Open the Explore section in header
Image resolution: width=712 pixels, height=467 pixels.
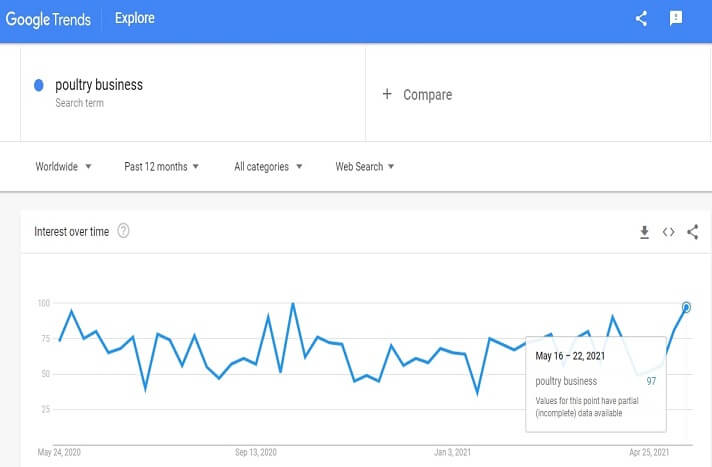pyautogui.click(x=135, y=19)
